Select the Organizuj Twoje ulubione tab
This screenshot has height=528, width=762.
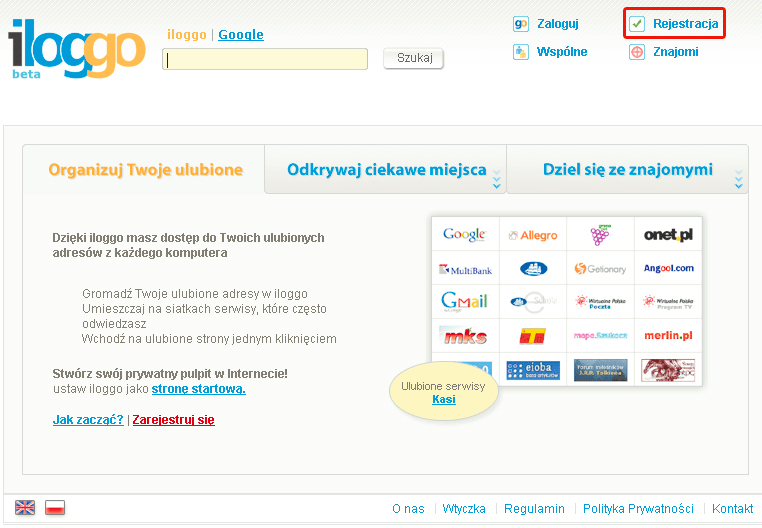(x=145, y=170)
